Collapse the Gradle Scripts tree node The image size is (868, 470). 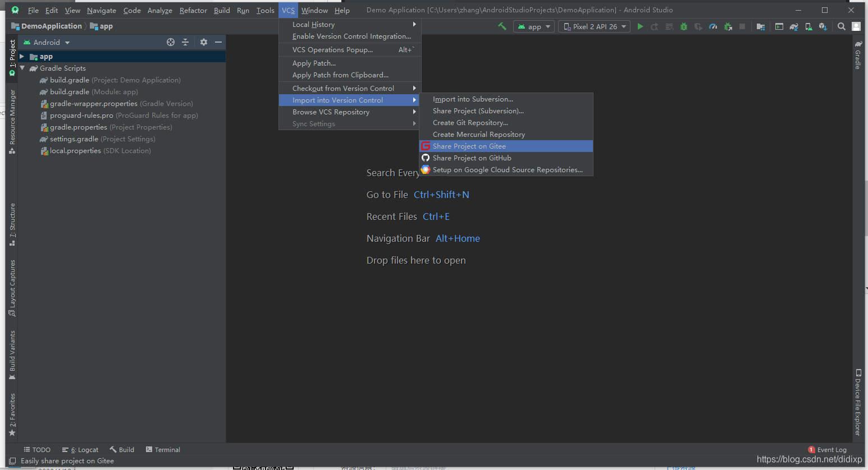coord(22,68)
